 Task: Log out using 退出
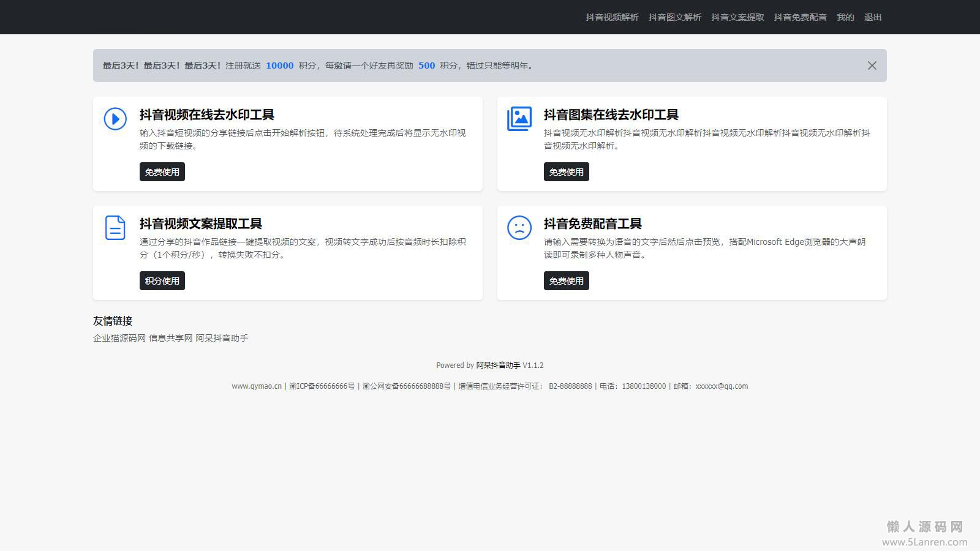873,17
